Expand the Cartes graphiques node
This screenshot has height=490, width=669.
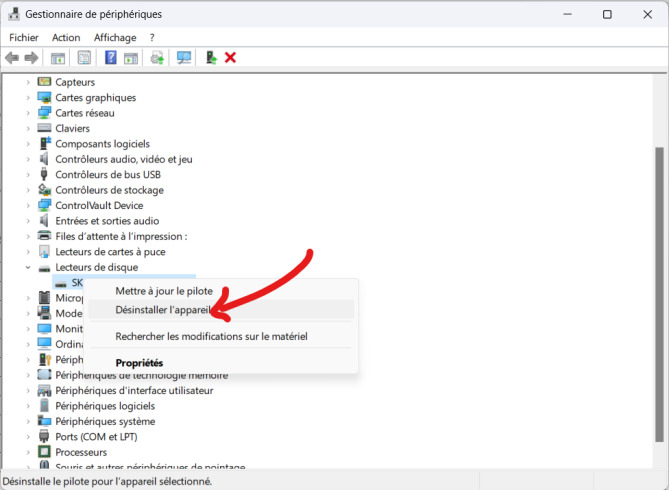pos(29,98)
